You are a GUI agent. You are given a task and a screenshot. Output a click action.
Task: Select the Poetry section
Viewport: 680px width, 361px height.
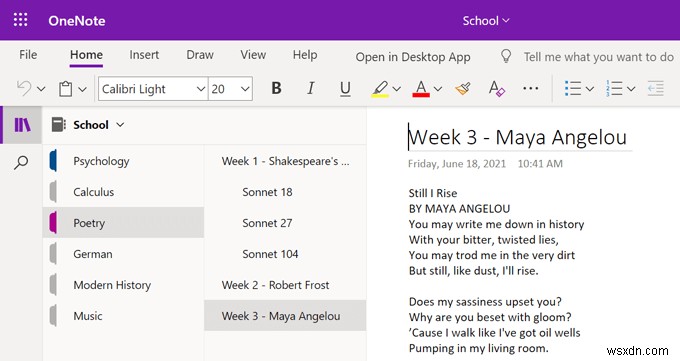pos(123,223)
